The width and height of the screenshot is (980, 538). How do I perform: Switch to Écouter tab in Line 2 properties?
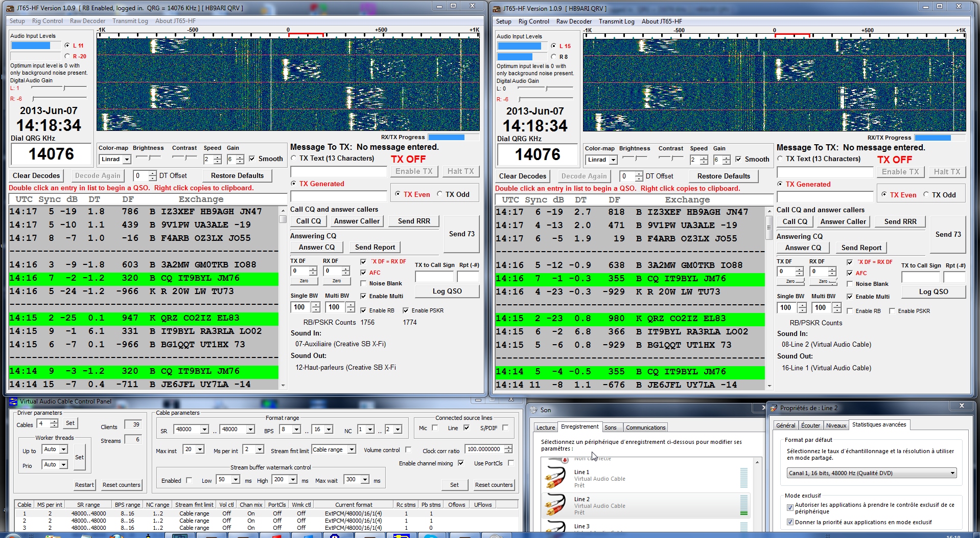coord(810,425)
